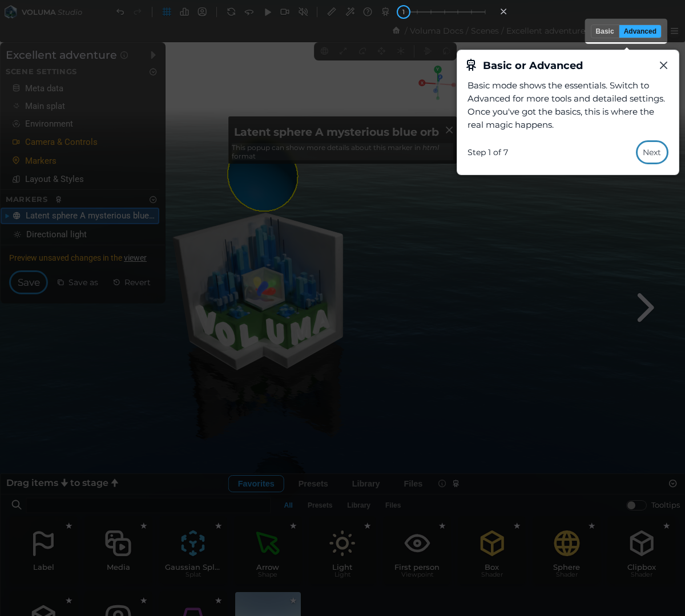Select the ruler measure tool icon
Image resolution: width=685 pixels, height=616 pixels.
pos(332,12)
